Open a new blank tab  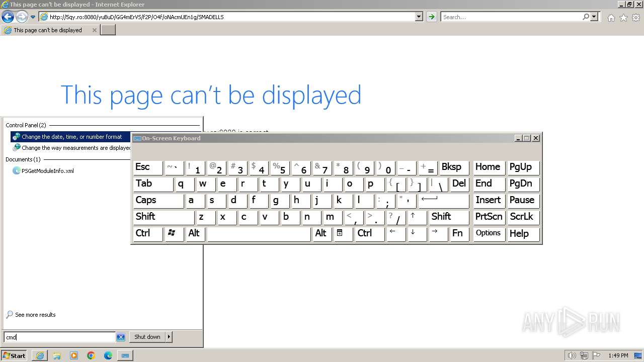108,30
